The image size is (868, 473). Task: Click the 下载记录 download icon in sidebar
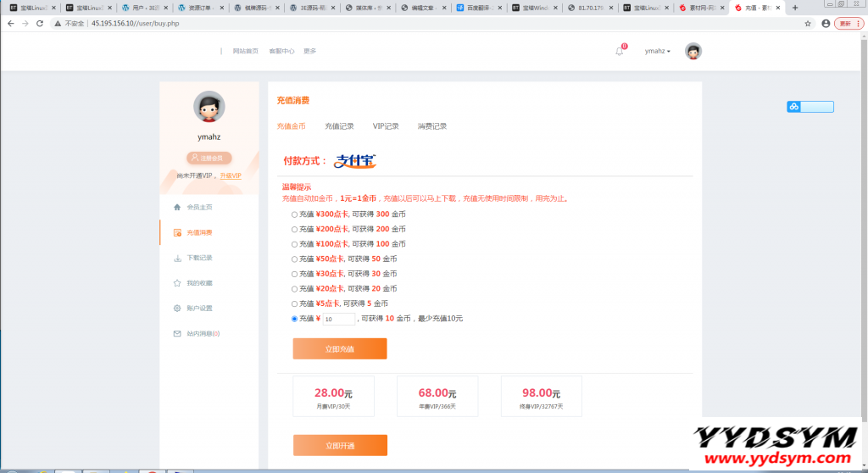[177, 258]
